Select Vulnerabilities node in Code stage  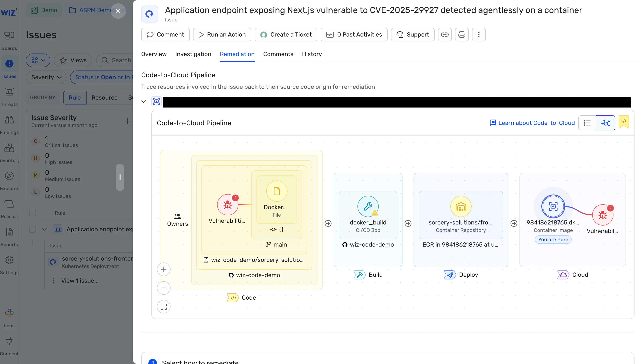point(228,205)
